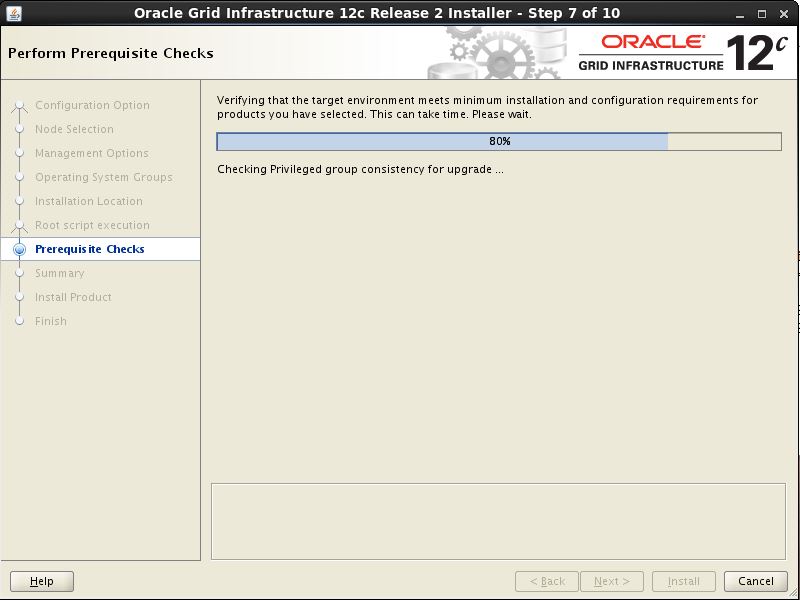Select the Prerequisite Checks step
The height and width of the screenshot is (601, 800).
[x=90, y=249]
